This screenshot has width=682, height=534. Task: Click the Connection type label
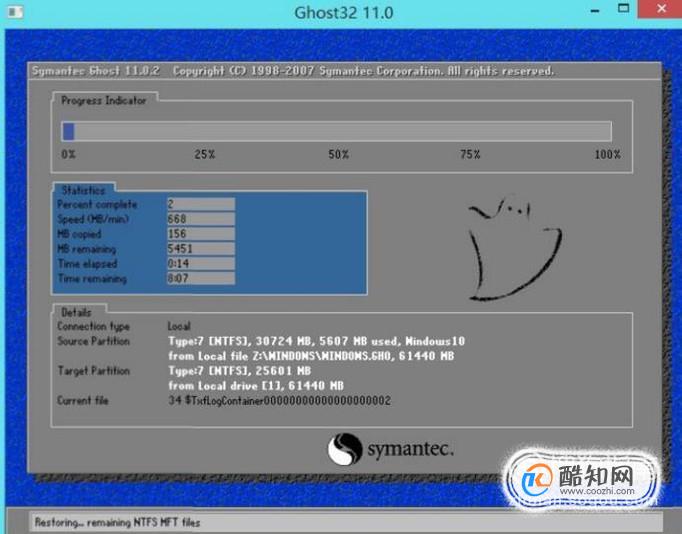point(94,326)
